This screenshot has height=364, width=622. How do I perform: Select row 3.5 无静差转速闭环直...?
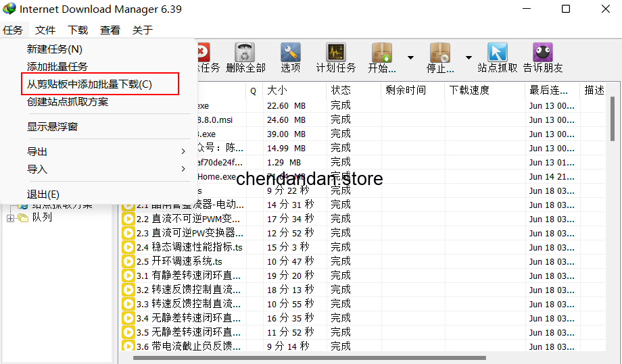click(x=363, y=332)
